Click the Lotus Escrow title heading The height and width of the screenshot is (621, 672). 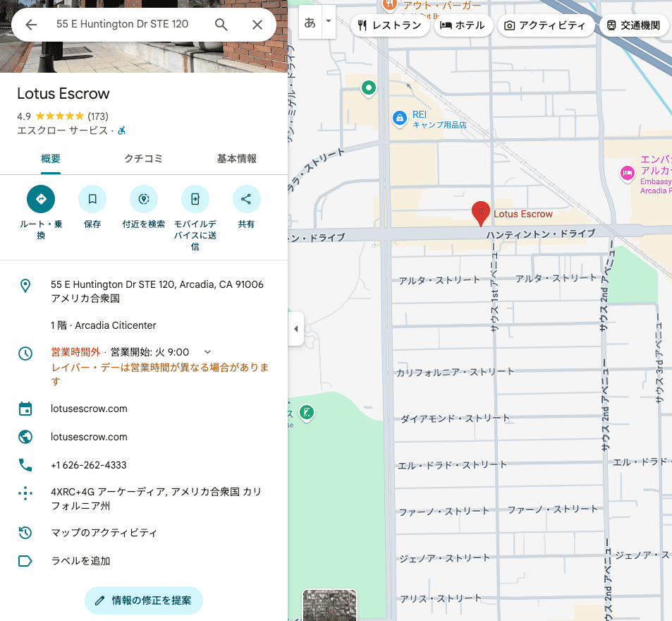click(x=63, y=93)
